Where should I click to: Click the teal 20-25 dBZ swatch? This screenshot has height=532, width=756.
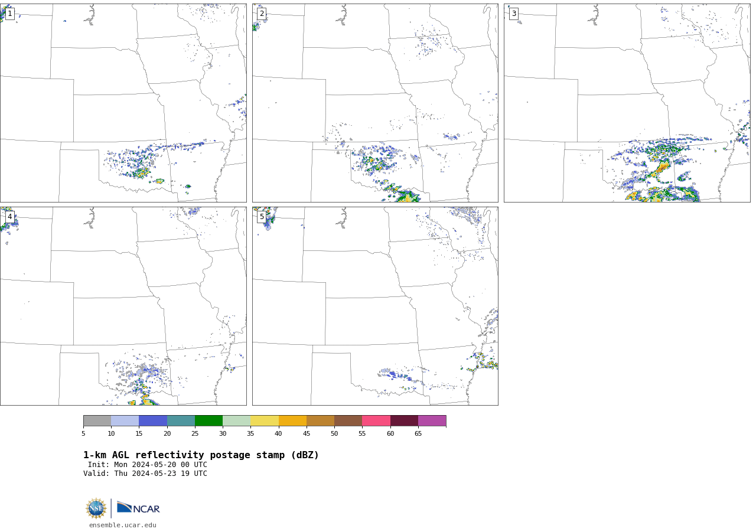(x=181, y=421)
